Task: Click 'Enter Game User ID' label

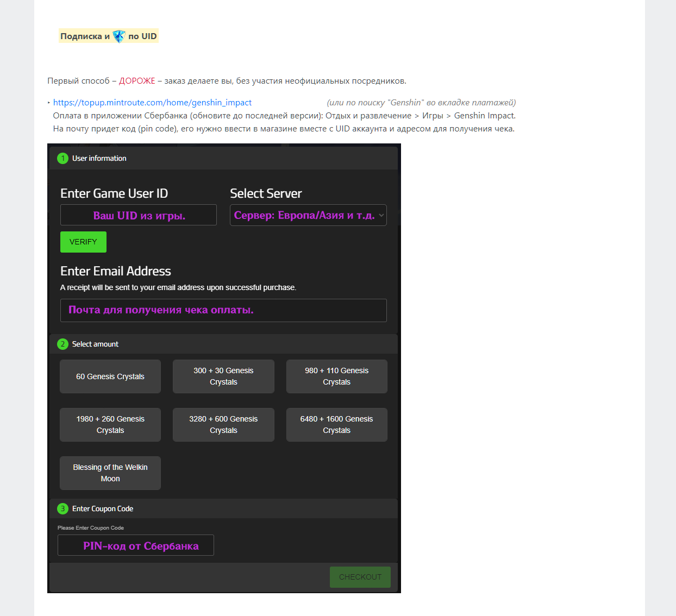Action: (x=114, y=193)
